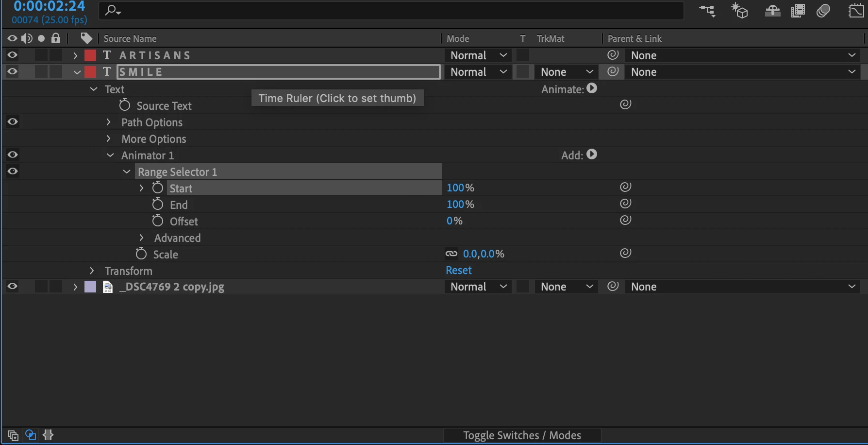Open Parent dropdown for _DSC4769 layer
868x445 pixels.
[742, 287]
